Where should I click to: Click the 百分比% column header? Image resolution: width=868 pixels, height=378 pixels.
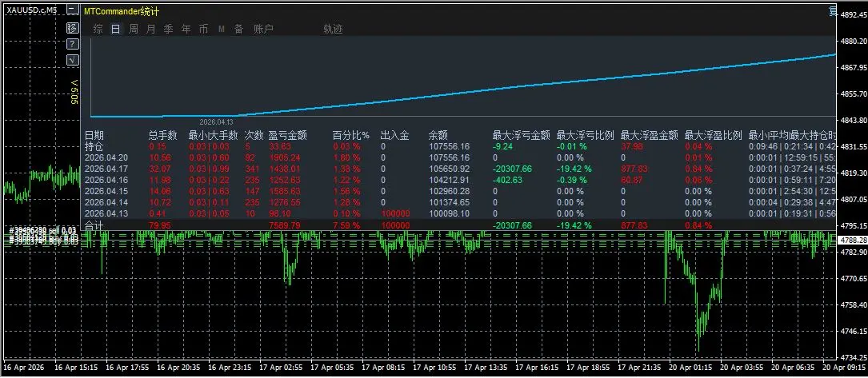pyautogui.click(x=351, y=135)
